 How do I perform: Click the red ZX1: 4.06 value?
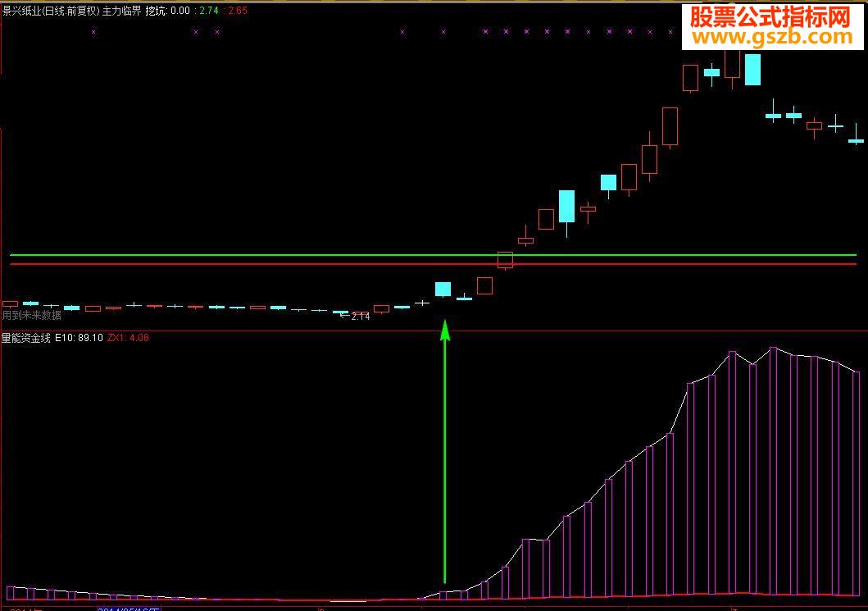click(128, 338)
